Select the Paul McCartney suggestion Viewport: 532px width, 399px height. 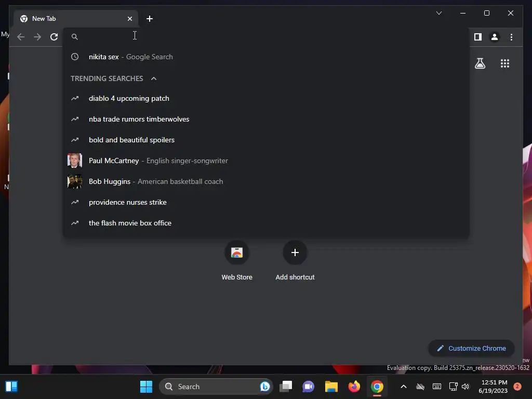[x=266, y=161]
